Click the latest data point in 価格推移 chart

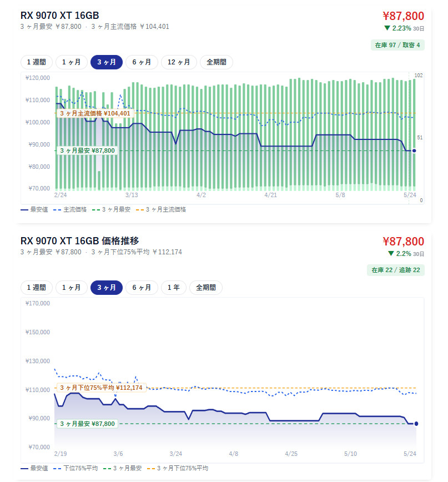[416, 424]
